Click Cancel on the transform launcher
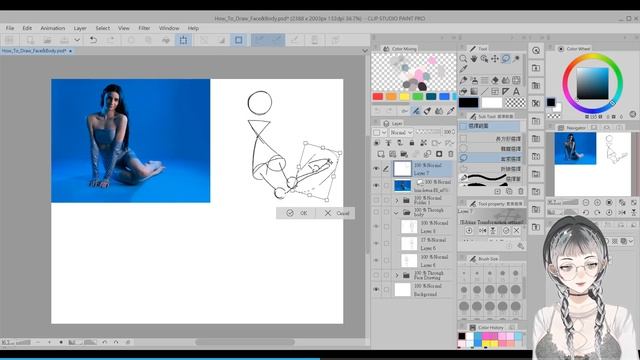This screenshot has height=360, width=640. (337, 213)
